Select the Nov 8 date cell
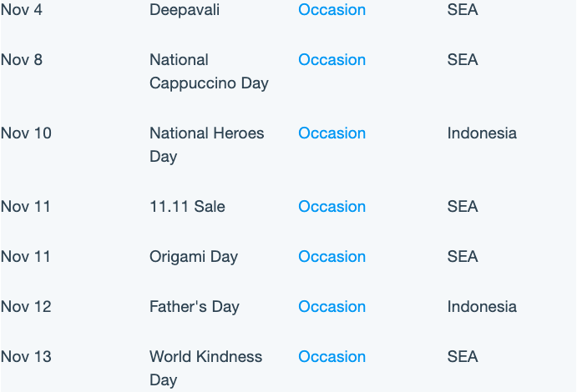 [22, 59]
